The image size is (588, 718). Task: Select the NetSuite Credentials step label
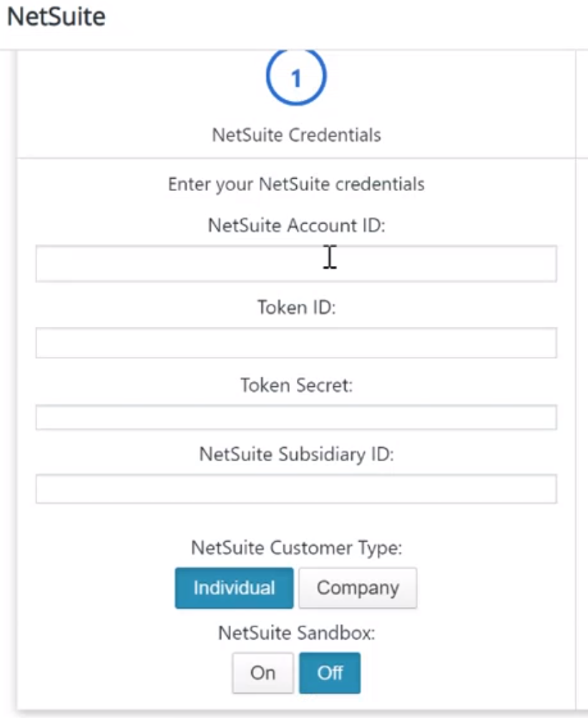click(x=296, y=134)
